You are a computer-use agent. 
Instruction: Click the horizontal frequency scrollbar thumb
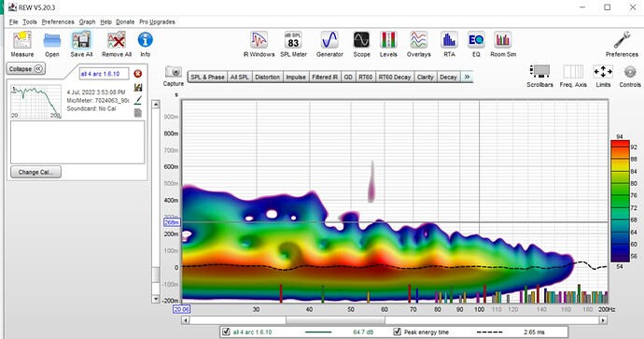click(335, 320)
